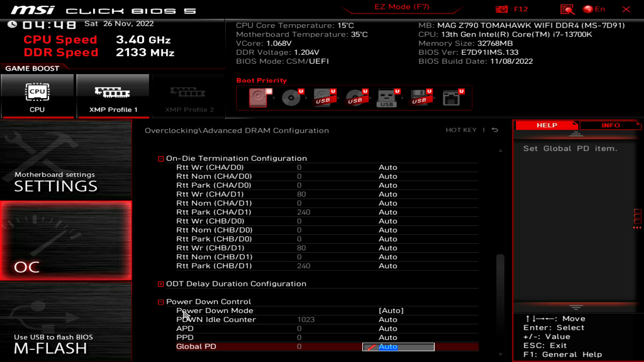The image size is (644, 362).
Task: Set PDWN Idle Counter Auto value
Action: tap(388, 320)
